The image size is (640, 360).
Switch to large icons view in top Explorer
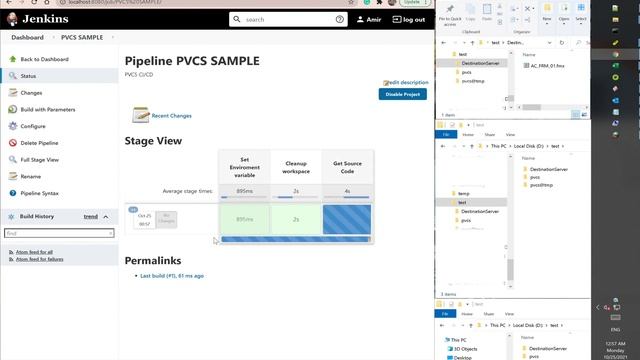584,115
